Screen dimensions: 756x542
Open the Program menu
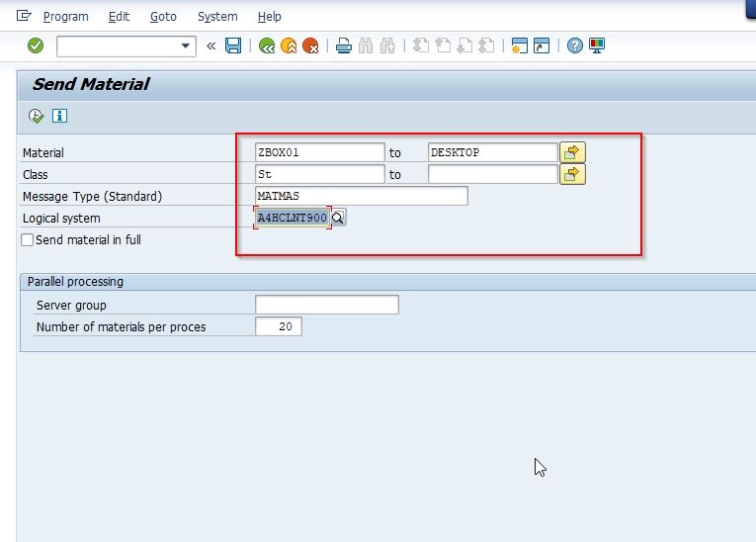tap(65, 17)
